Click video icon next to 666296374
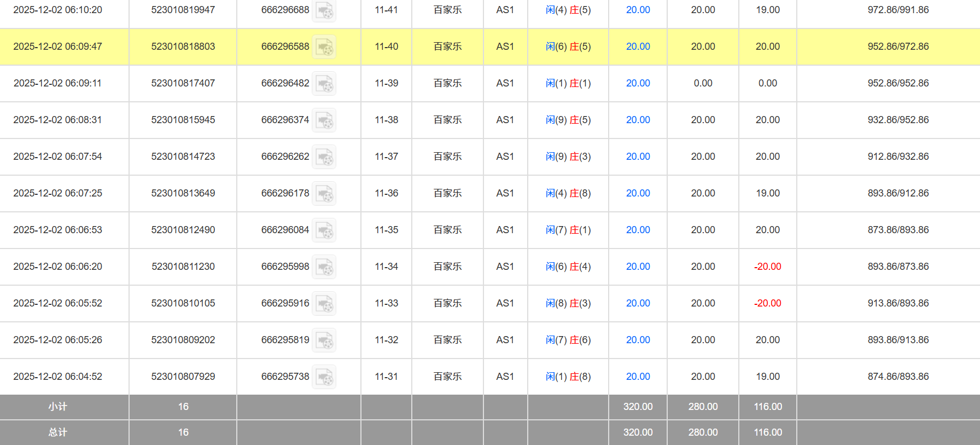Image resolution: width=980 pixels, height=445 pixels. tap(324, 120)
